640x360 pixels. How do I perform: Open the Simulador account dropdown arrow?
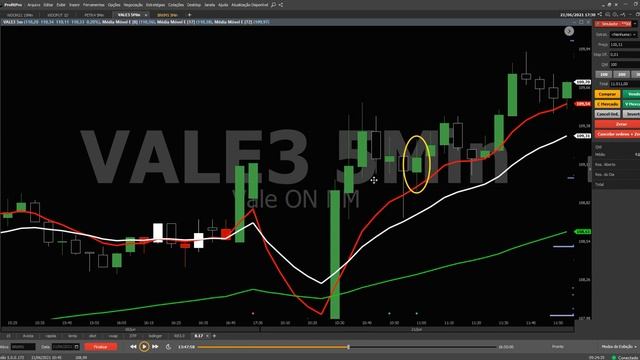point(635,24)
